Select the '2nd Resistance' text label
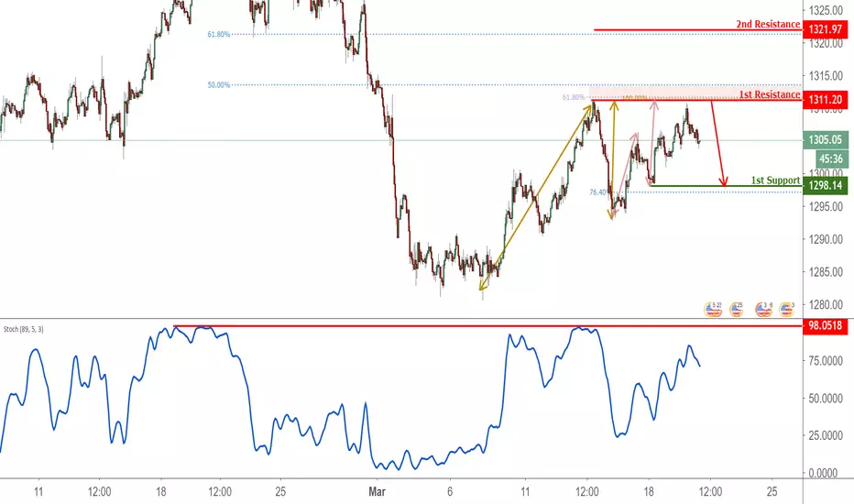Image resolution: width=854 pixels, height=504 pixels. click(x=768, y=24)
